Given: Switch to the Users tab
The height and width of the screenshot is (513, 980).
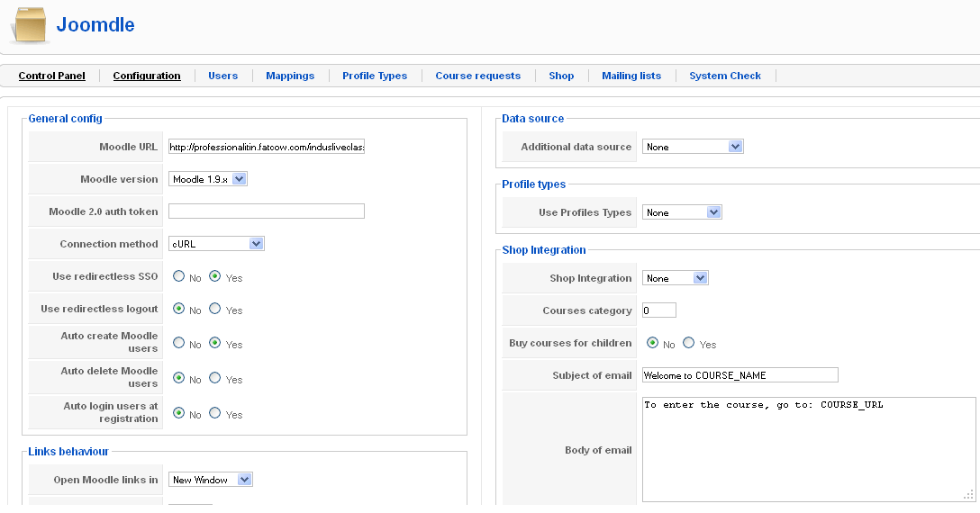Looking at the screenshot, I should coord(222,76).
